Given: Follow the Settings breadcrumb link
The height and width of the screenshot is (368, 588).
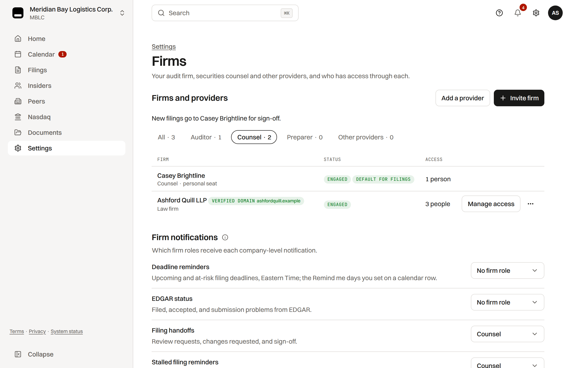Looking at the screenshot, I should pos(164,46).
